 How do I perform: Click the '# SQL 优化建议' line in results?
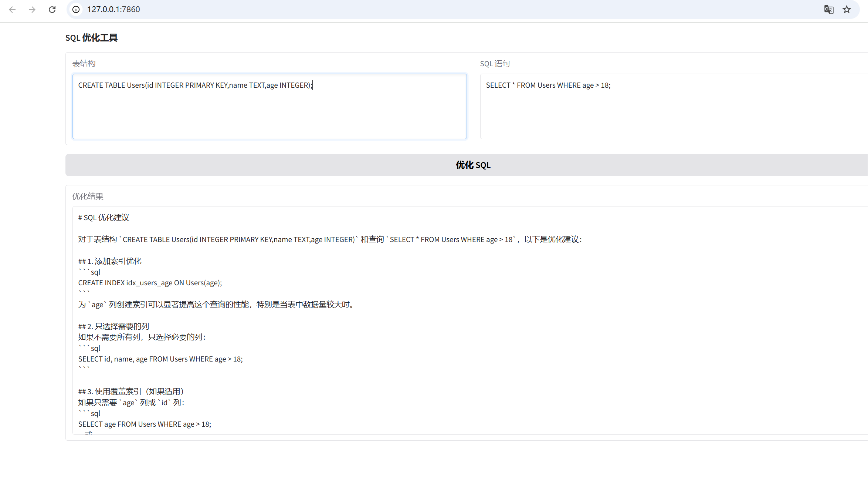(104, 218)
